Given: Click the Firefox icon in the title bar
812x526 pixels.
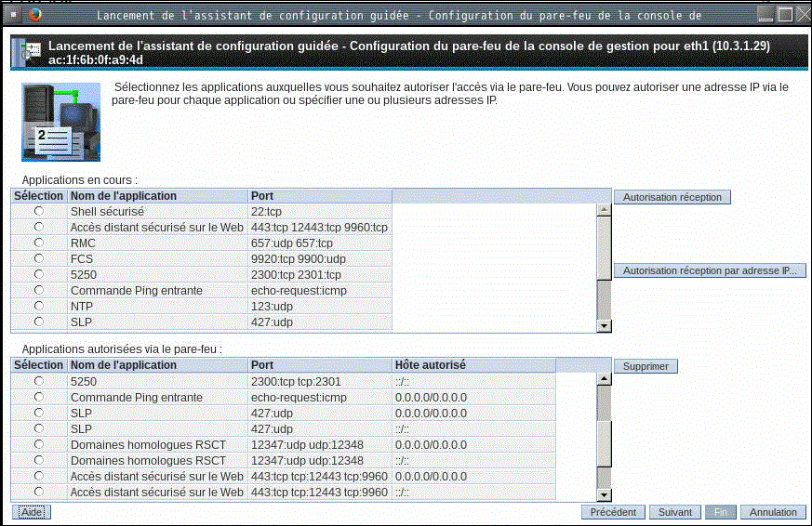Looking at the screenshot, I should [x=35, y=15].
